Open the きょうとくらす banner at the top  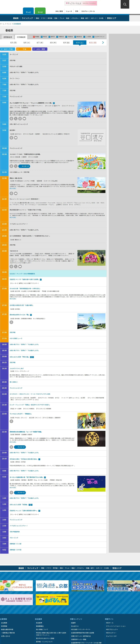(81, 3)
